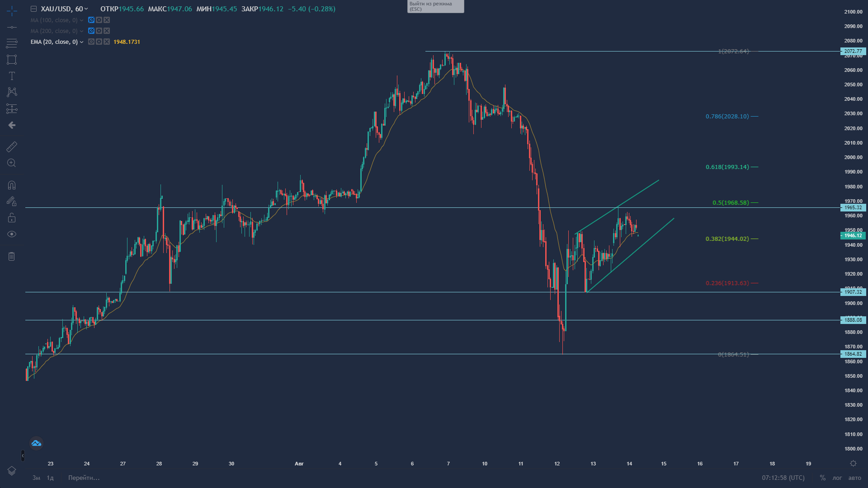Expand the MA (100, close, 0) dropdown arrow
This screenshot has width=868, height=488.
coord(81,20)
